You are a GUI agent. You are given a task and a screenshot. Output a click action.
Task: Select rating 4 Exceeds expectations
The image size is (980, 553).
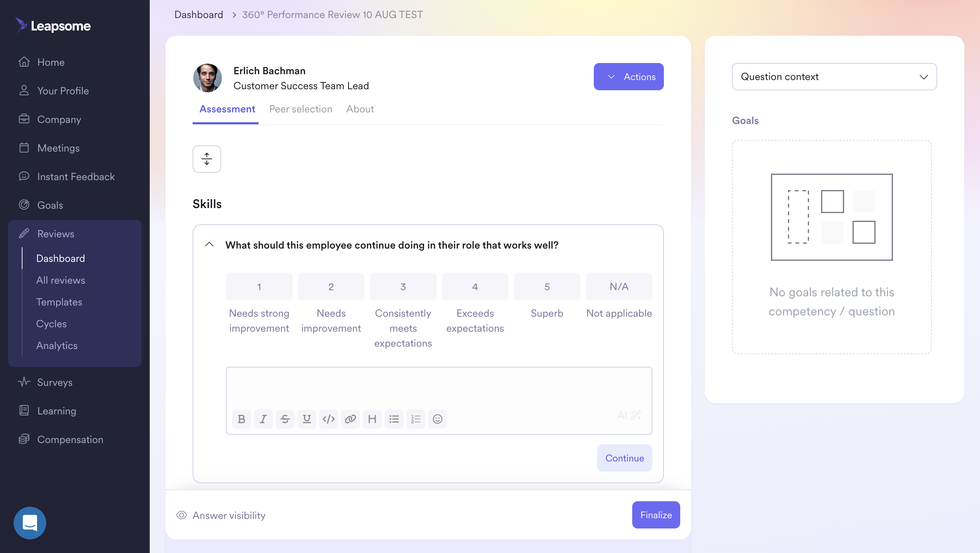point(475,286)
